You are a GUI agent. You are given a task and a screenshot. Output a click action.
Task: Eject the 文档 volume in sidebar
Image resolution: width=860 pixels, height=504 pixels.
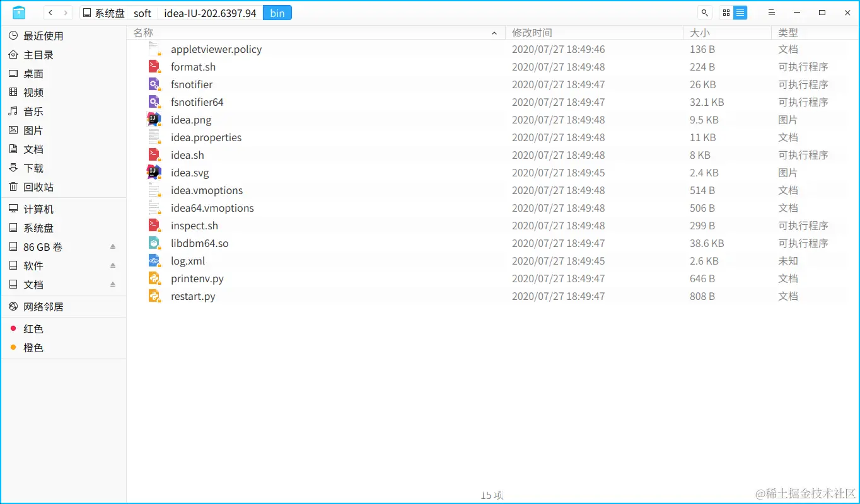click(113, 285)
